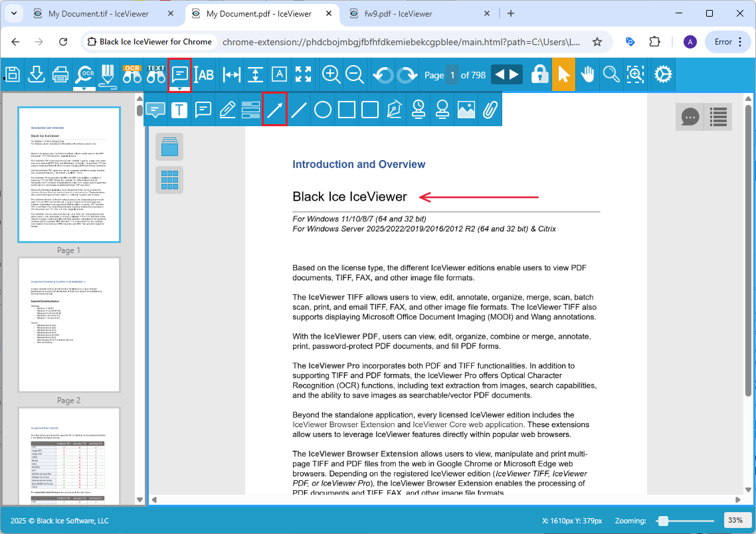The height and width of the screenshot is (534, 756).
Task: Zoom out with the minus magnifier
Action: pos(355,74)
